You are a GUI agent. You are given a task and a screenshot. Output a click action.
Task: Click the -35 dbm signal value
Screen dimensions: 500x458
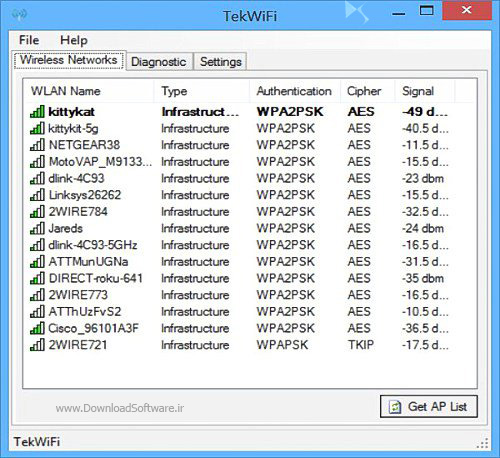tap(423, 278)
